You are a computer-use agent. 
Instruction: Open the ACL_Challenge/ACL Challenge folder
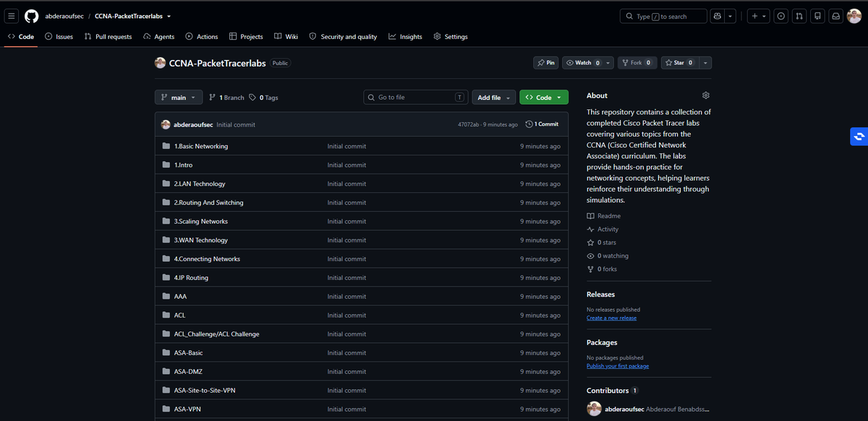(216, 334)
